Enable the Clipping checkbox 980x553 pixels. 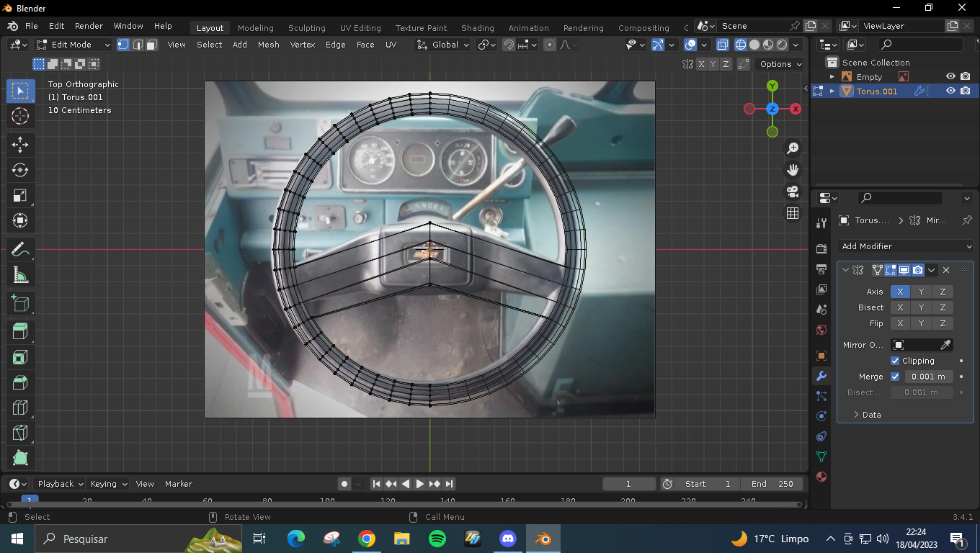(895, 361)
